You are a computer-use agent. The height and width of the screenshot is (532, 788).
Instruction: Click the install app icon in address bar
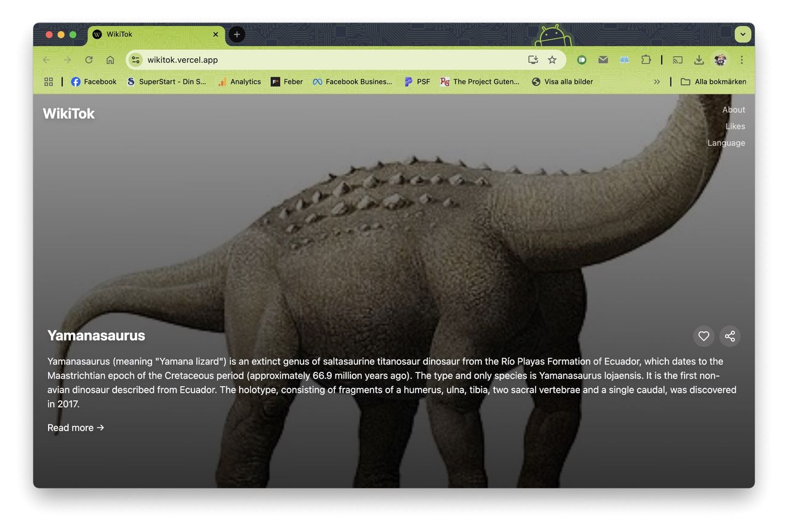(x=533, y=60)
